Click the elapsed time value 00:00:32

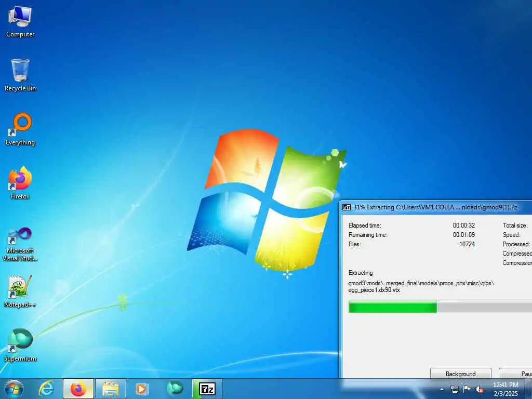[x=464, y=225]
